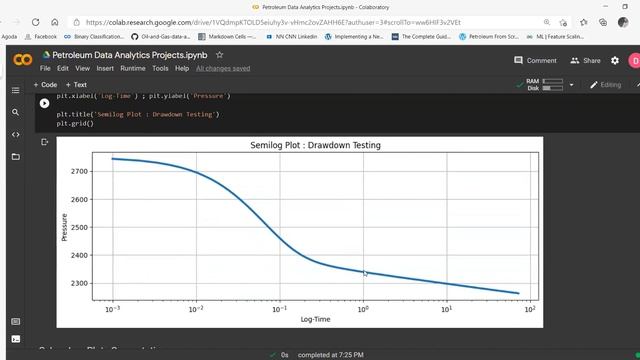
Task: Open the table of contents sidebar icon
Action: [x=16, y=90]
